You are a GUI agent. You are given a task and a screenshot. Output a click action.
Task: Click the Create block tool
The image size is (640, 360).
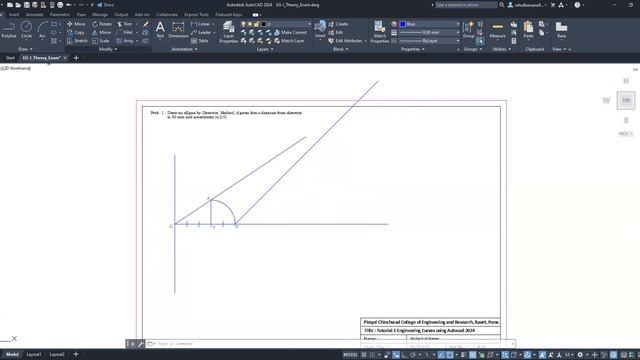[338, 24]
